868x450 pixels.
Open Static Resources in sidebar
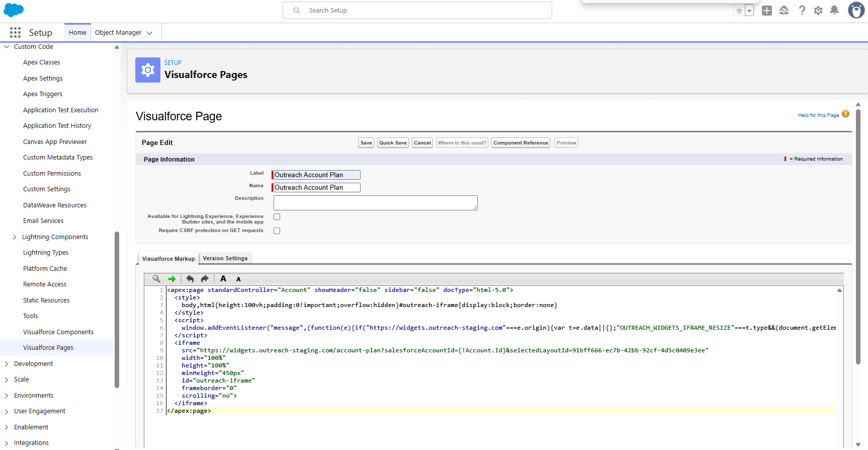(46, 301)
